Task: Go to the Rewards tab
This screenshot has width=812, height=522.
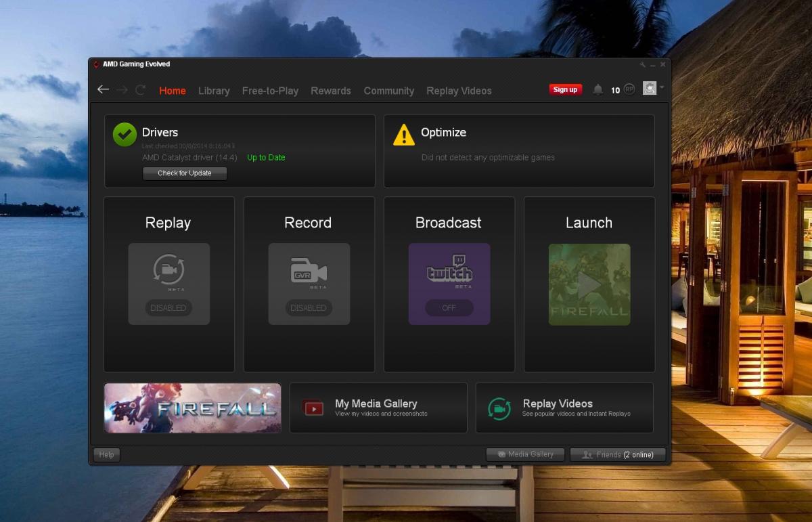Action: pos(331,91)
